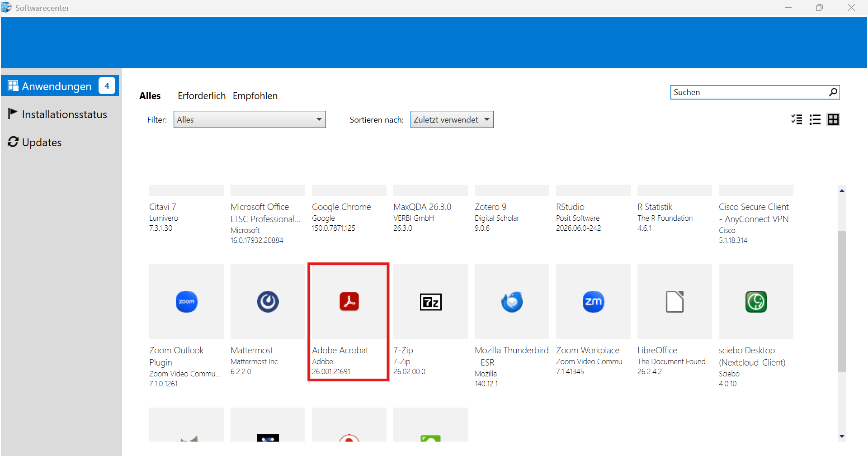Click LibreOffice version 26.2.4.2
The height and width of the screenshot is (456, 868).
649,371
